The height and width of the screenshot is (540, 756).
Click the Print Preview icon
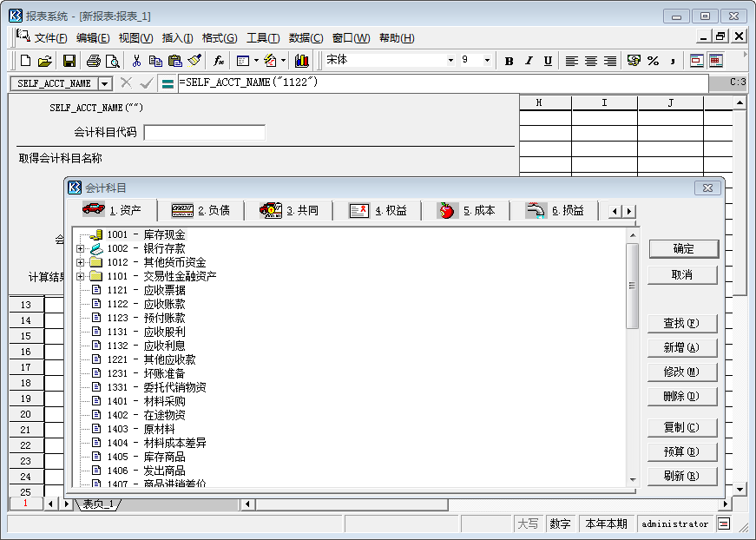coord(111,59)
